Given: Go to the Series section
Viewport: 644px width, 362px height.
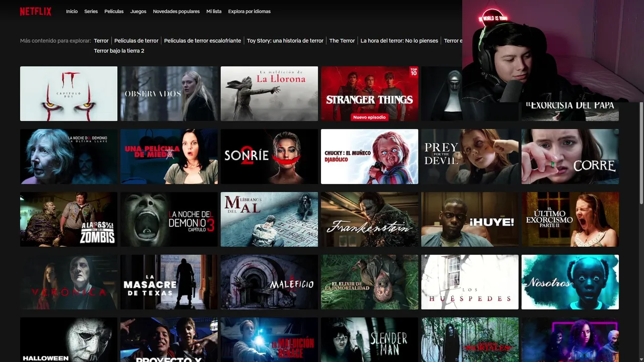Looking at the screenshot, I should tap(91, 12).
